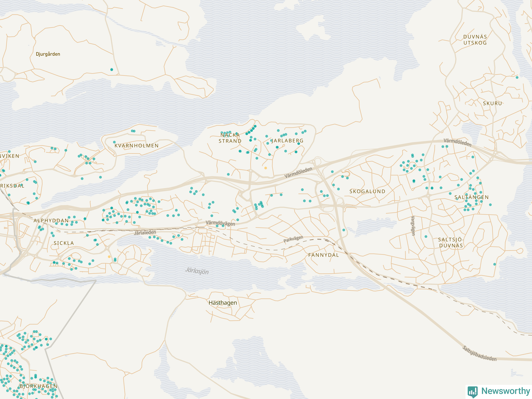Select the Hästhagen place label
This screenshot has height=399, width=532.
click(223, 303)
